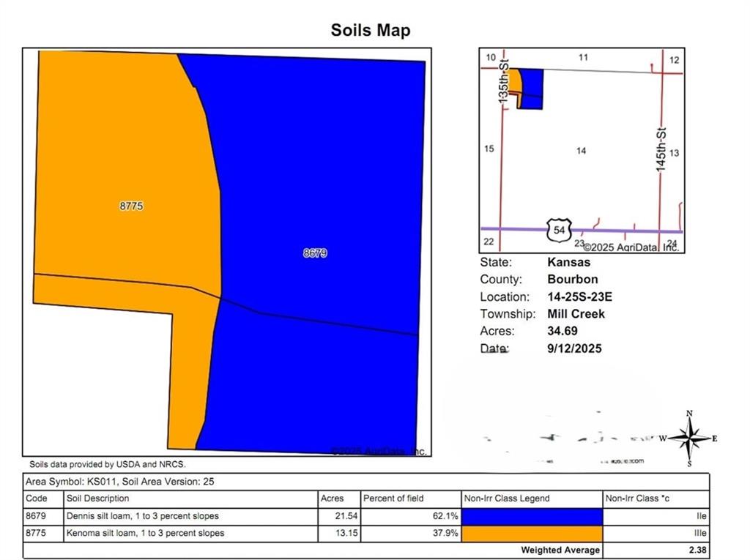Image resolution: width=750 pixels, height=560 pixels.
Task: Select the 8679 label on the blue map area
Action: (x=315, y=253)
